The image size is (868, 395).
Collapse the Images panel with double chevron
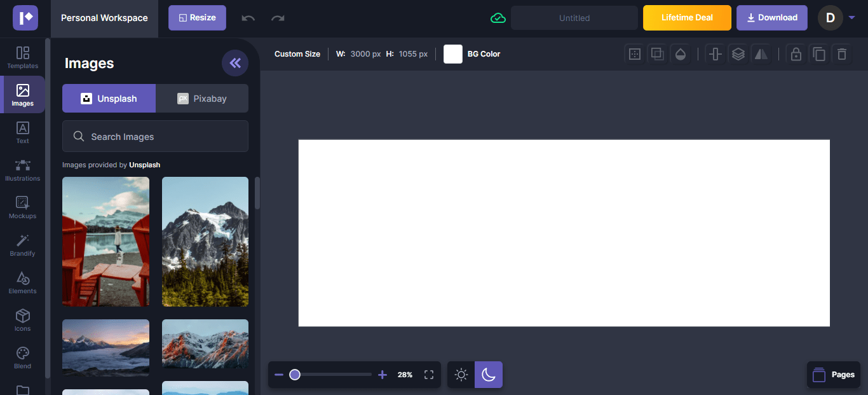pos(235,63)
